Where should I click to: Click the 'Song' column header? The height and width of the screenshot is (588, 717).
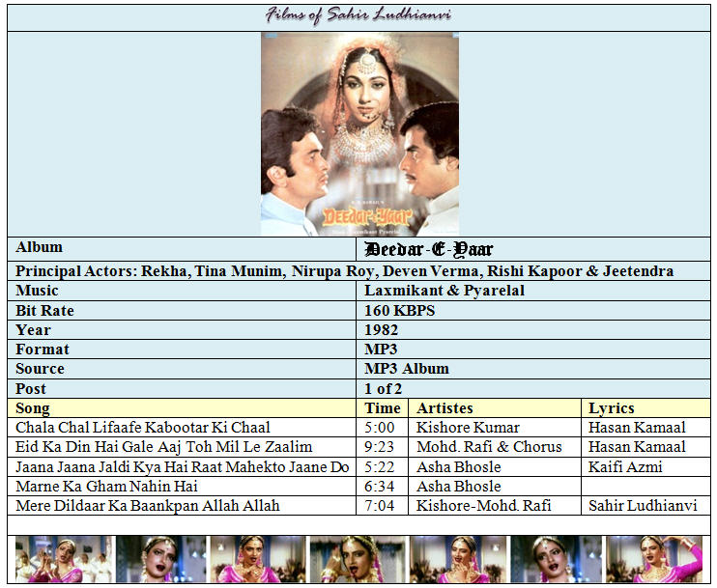182,408
